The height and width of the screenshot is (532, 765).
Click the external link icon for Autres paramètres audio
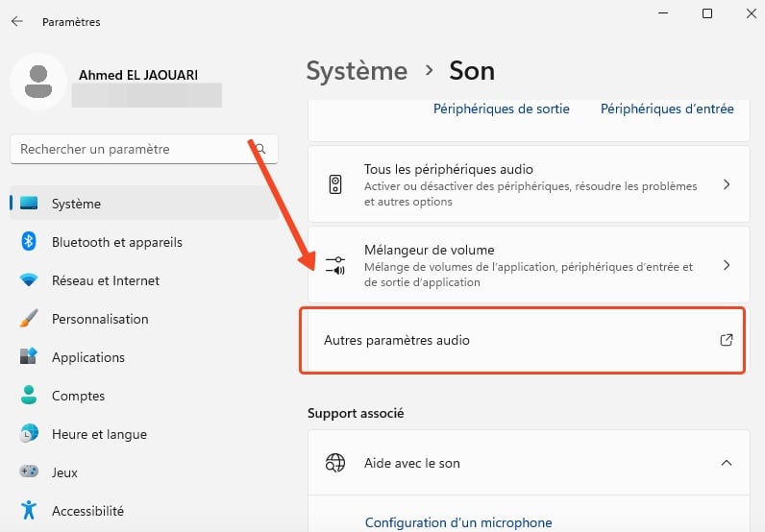pyautogui.click(x=727, y=340)
